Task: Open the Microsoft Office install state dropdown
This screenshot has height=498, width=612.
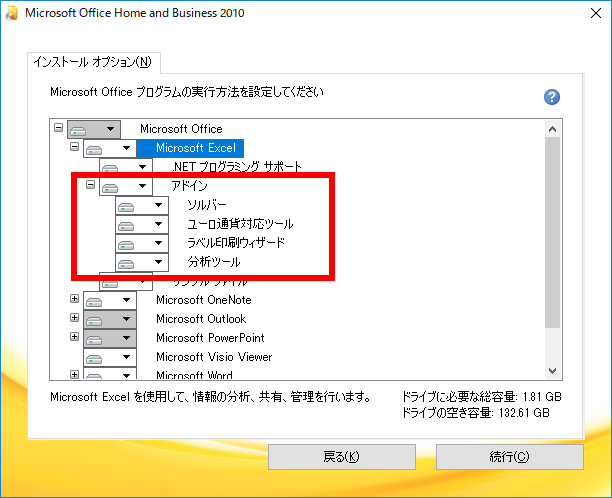Action: [x=94, y=129]
